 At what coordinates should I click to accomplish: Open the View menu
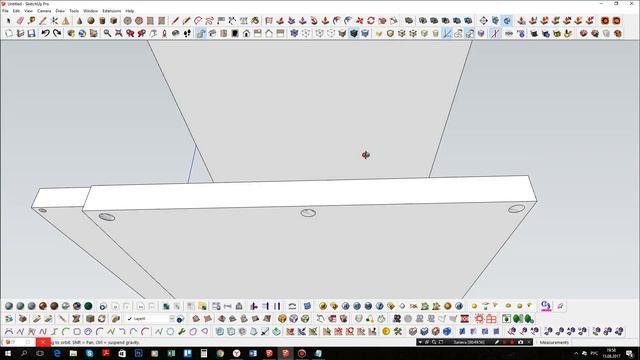pyautogui.click(x=29, y=11)
